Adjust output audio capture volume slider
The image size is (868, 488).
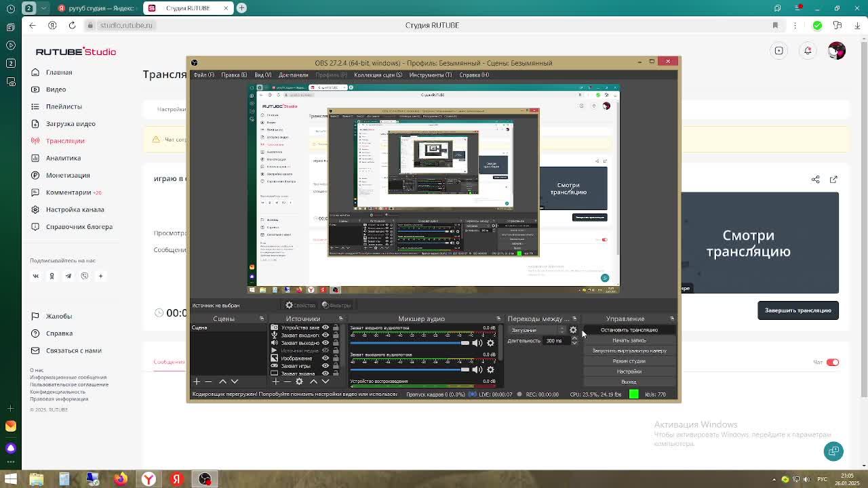(x=410, y=369)
